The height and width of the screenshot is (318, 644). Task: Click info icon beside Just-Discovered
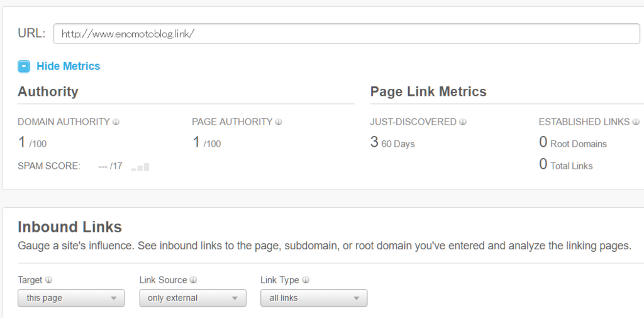tap(463, 122)
